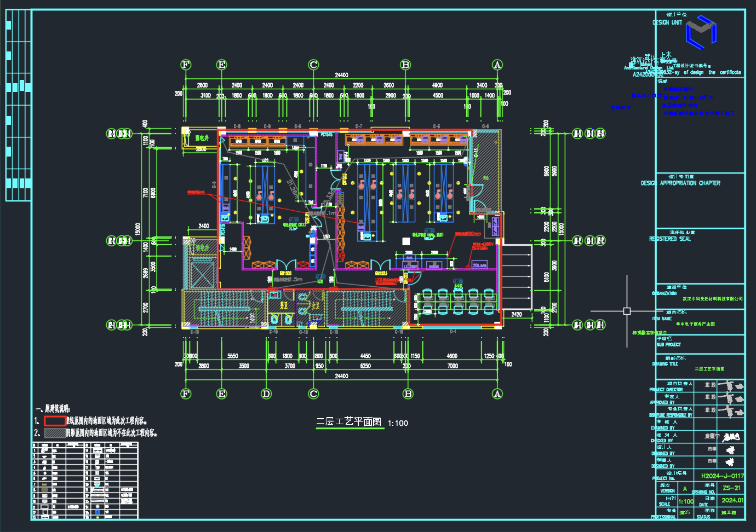Select axis bubble D below the plan
The height and width of the screenshot is (532, 756).
[266, 394]
